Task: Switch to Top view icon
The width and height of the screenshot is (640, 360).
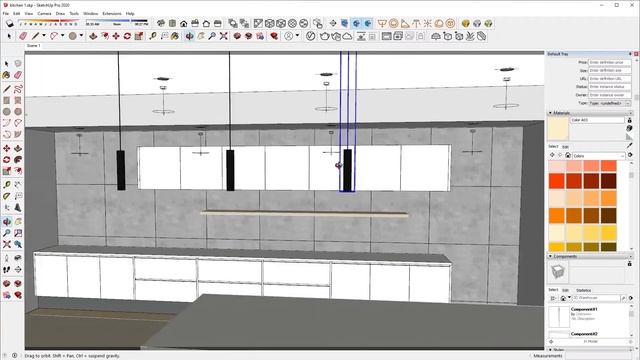Action: [x=172, y=23]
